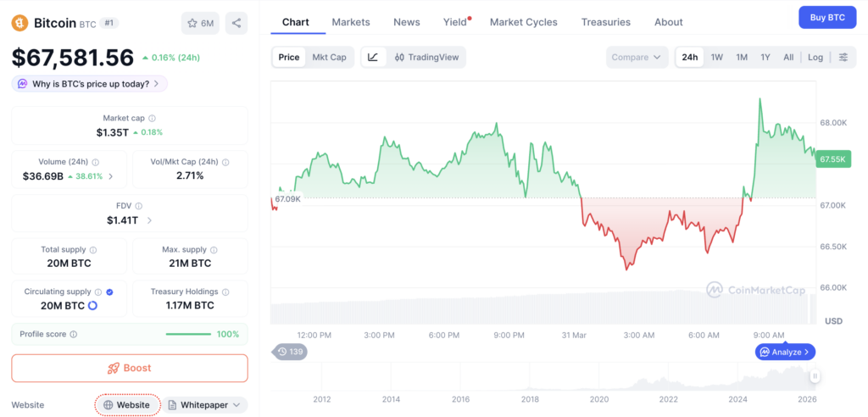The height and width of the screenshot is (417, 868).
Task: Click the #1 rank badge
Action: pyautogui.click(x=109, y=23)
